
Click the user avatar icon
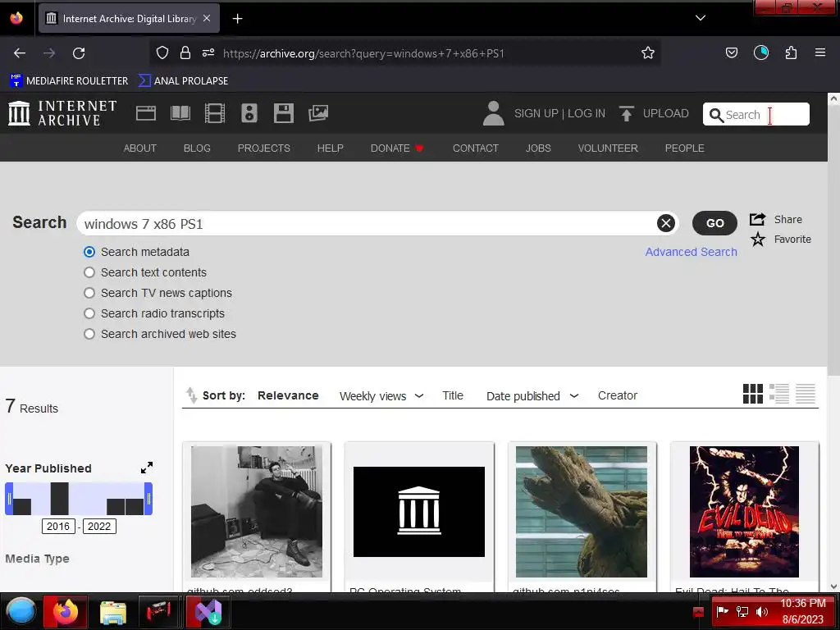point(493,113)
